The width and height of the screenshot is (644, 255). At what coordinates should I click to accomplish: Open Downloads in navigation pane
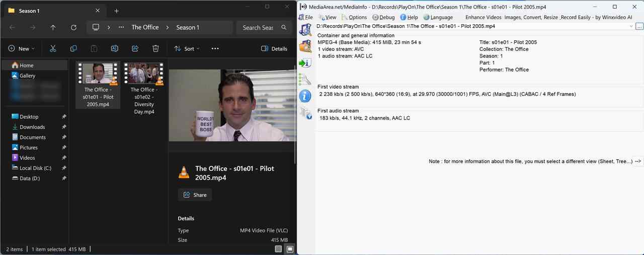click(x=34, y=127)
